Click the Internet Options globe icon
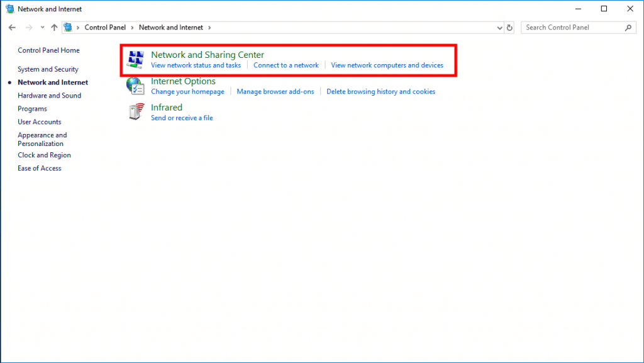Screen dimensions: 644x363 tap(136, 85)
